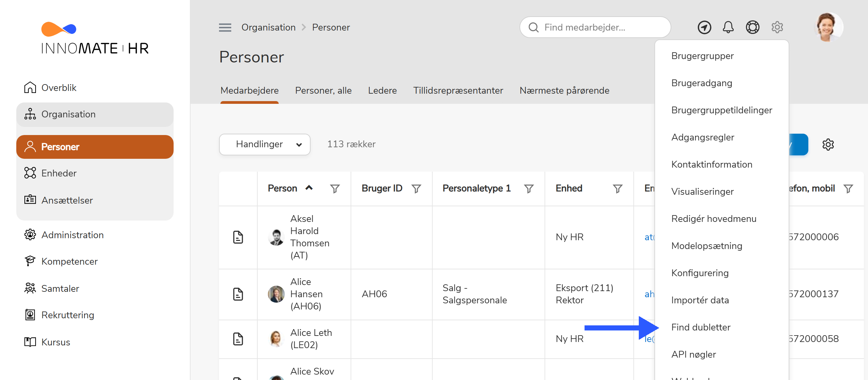Open Kontaktinformation menu entry
The width and height of the screenshot is (868, 380).
[x=712, y=165]
